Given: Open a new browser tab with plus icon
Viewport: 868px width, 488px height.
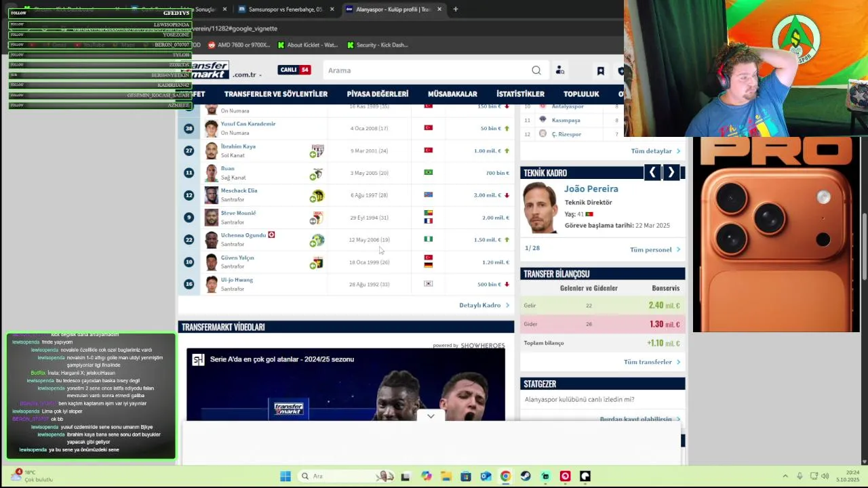Looking at the screenshot, I should (456, 9).
